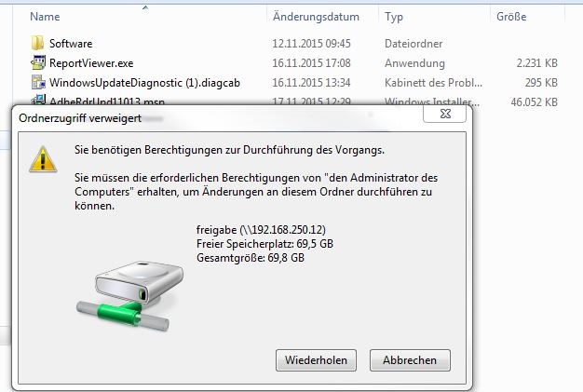The height and width of the screenshot is (392, 583).
Task: Click Wiederholen to retry the operation
Action: click(316, 360)
